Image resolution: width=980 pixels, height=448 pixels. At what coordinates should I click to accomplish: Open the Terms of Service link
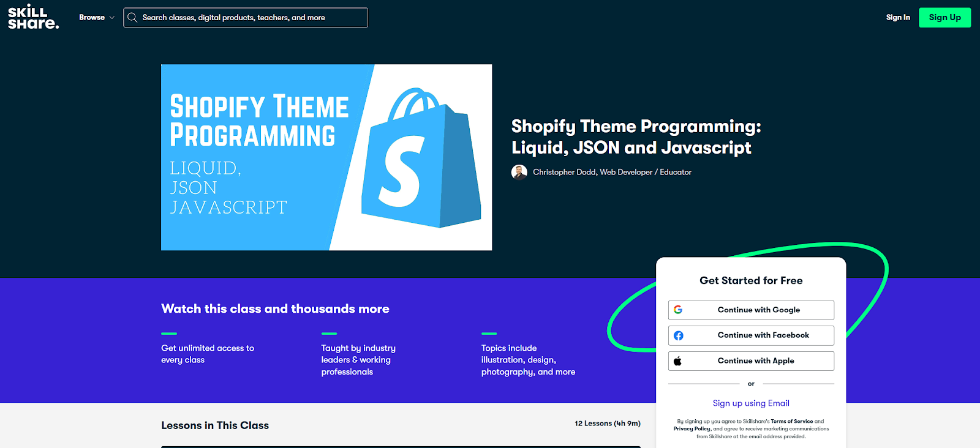coord(791,422)
